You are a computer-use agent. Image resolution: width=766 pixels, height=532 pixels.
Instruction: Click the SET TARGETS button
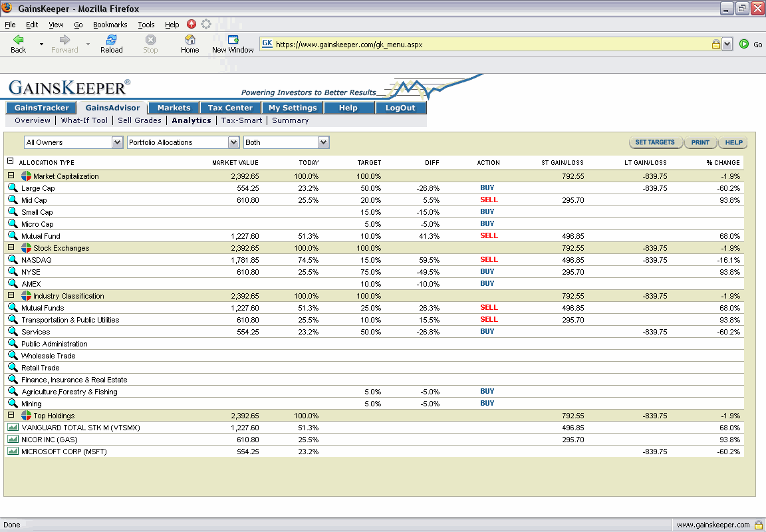click(656, 142)
